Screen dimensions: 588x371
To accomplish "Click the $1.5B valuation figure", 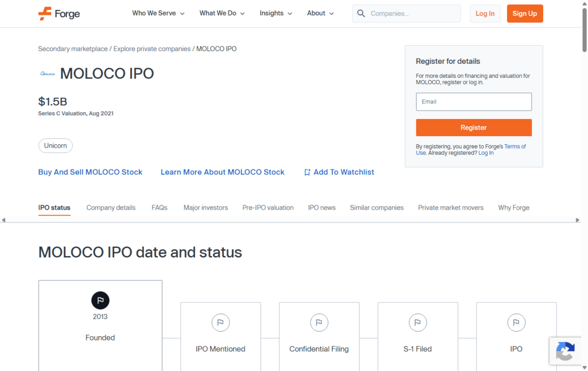I will [52, 102].
